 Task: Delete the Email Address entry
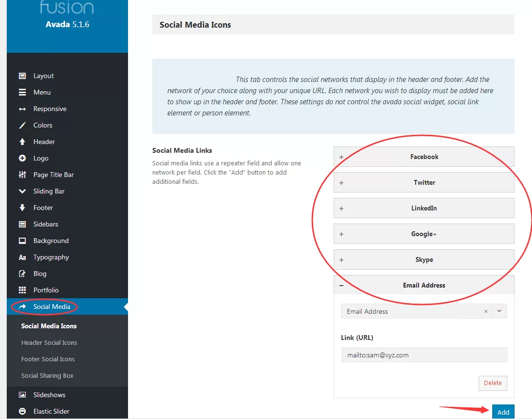(x=493, y=383)
